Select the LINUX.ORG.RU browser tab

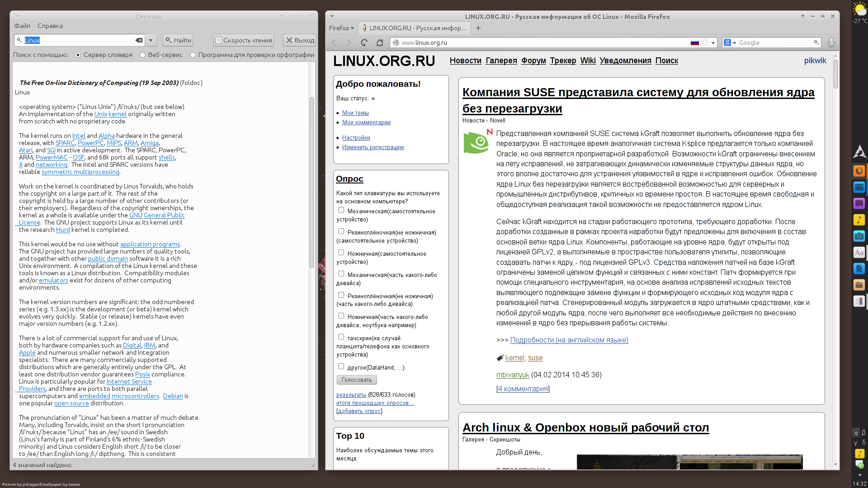(415, 28)
